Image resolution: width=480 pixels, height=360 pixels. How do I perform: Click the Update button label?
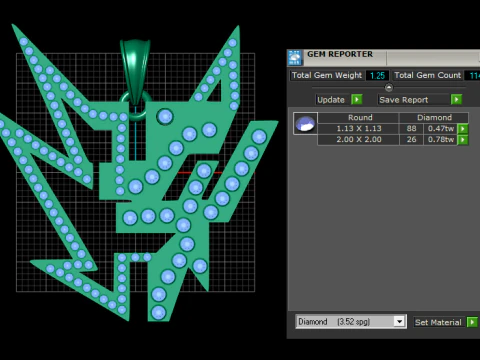click(x=331, y=100)
